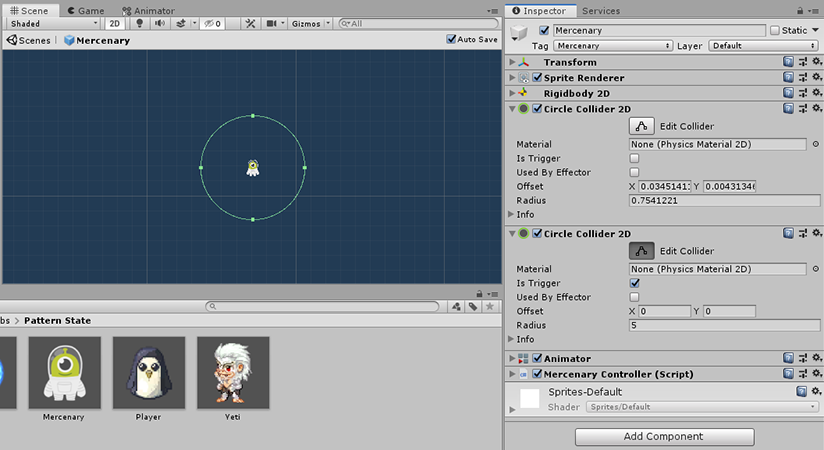824x450 pixels.
Task: Open Sprite Renderer settings gear menu
Action: click(816, 78)
